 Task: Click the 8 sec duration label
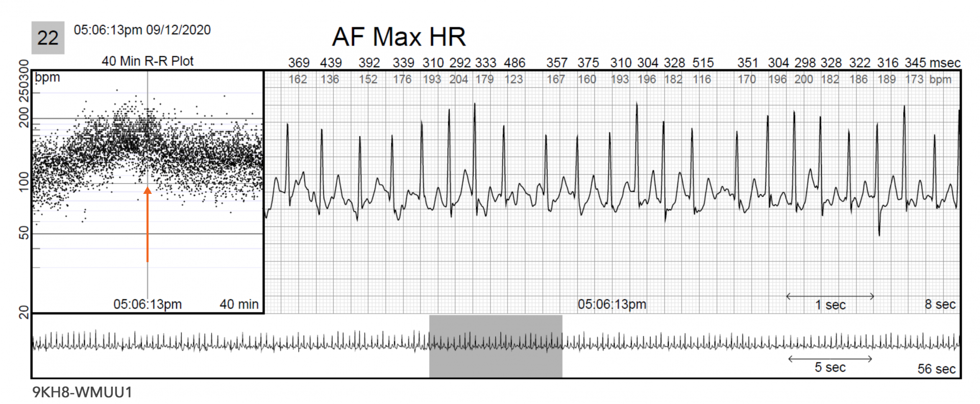pos(940,305)
